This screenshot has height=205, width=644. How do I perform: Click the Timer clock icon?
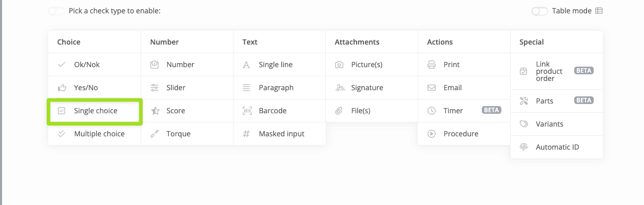click(432, 111)
